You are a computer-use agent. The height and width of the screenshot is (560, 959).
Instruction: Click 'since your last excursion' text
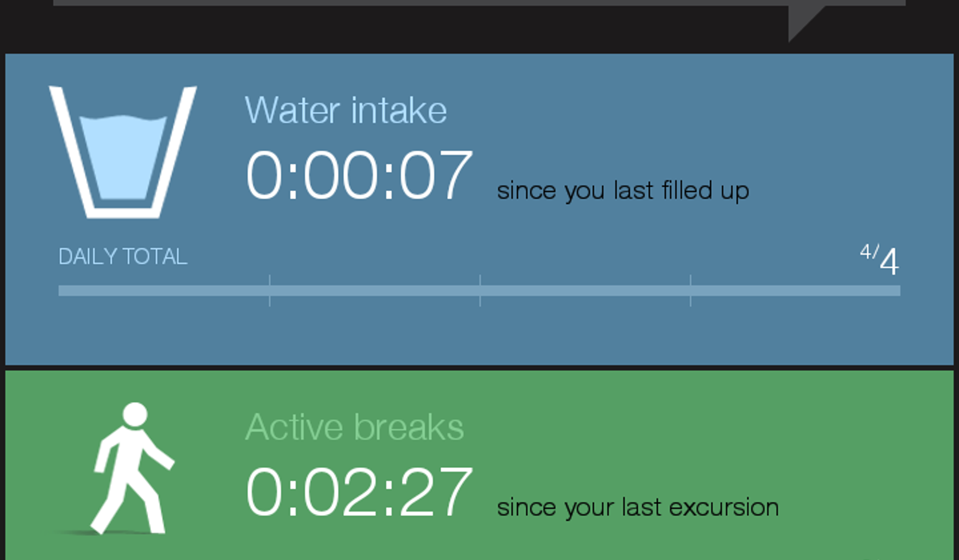pos(638,508)
